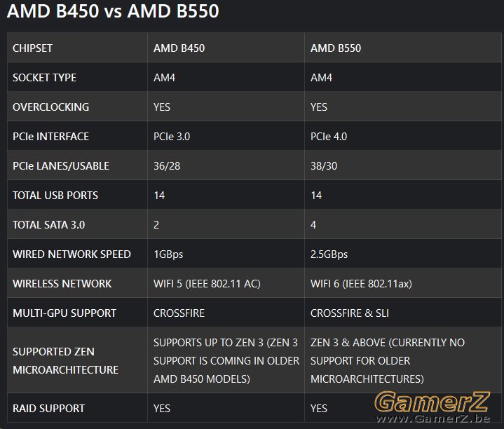Click the GamerZ logo watermark
The height and width of the screenshot is (429, 504).
[x=433, y=402]
